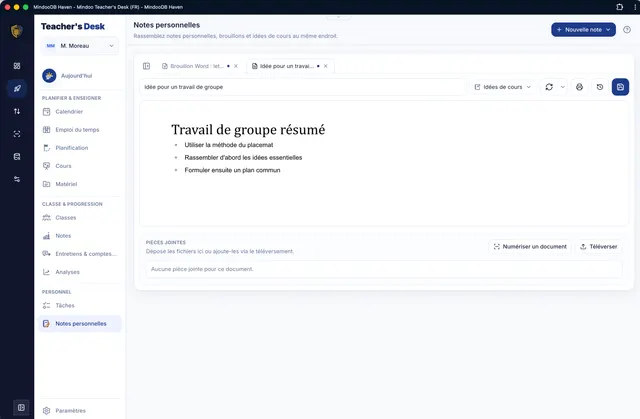Click the Téléverser button
This screenshot has width=640, height=419.
[x=599, y=246]
